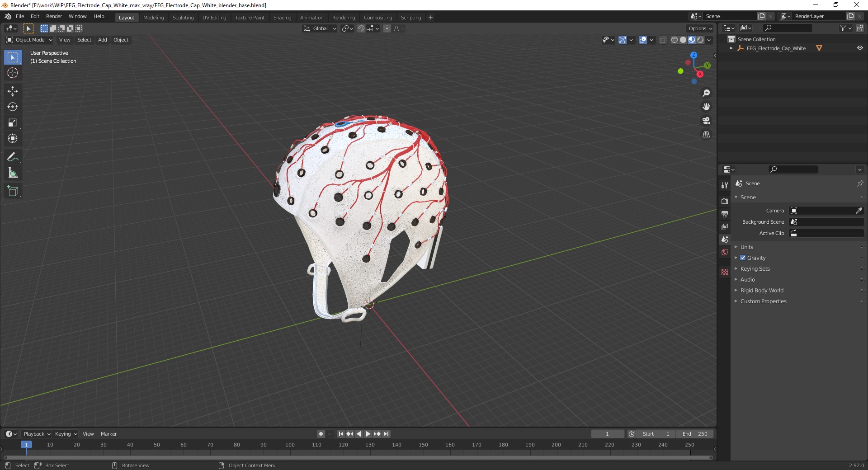Expand the Custom Properties panel

pyautogui.click(x=763, y=301)
